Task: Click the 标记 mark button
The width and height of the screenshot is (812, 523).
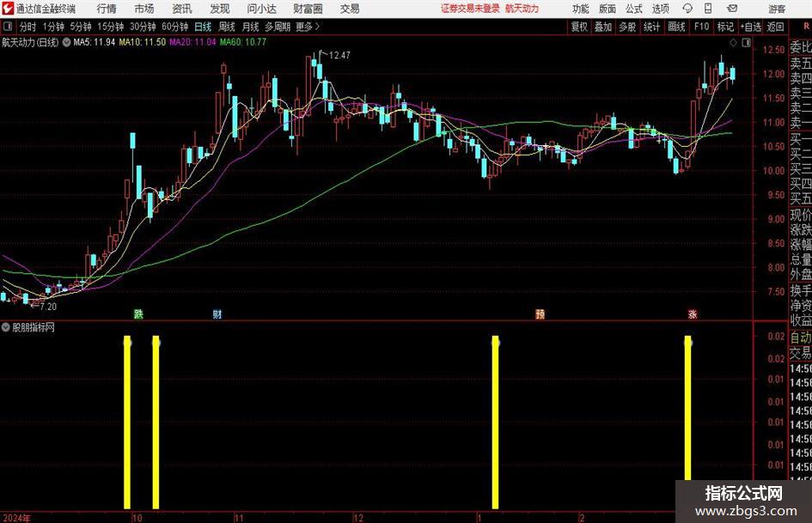Action: [x=725, y=27]
